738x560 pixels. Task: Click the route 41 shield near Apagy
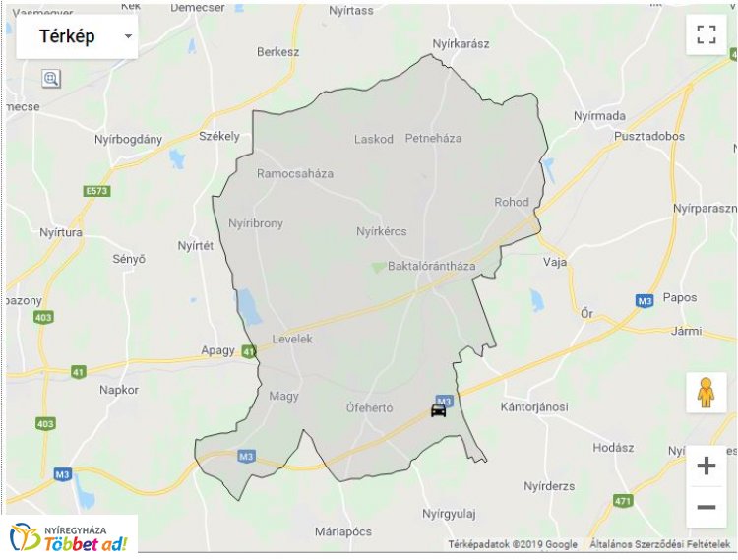(249, 351)
